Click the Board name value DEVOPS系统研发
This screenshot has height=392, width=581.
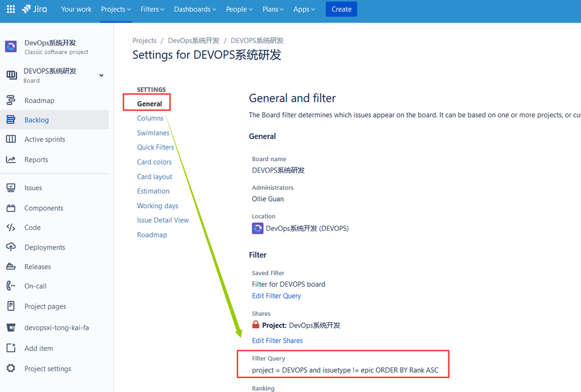(x=278, y=170)
